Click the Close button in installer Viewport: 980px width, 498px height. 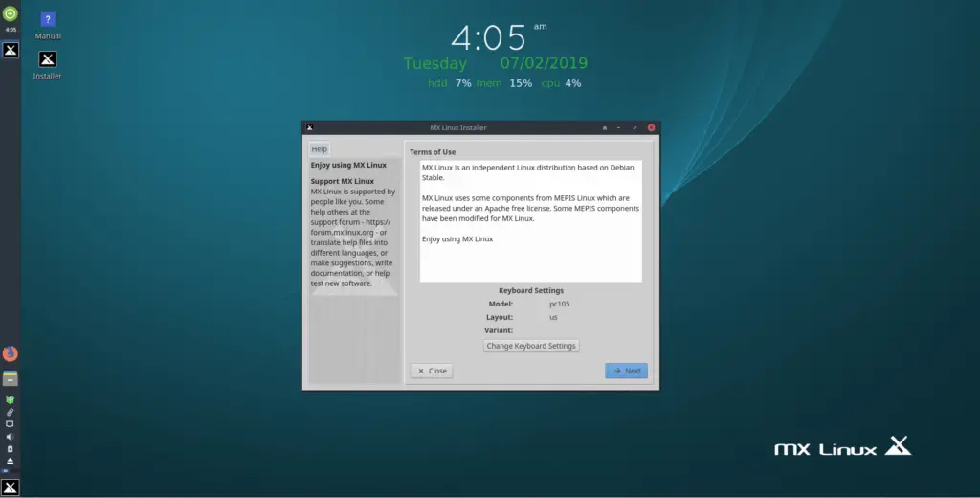tap(432, 371)
